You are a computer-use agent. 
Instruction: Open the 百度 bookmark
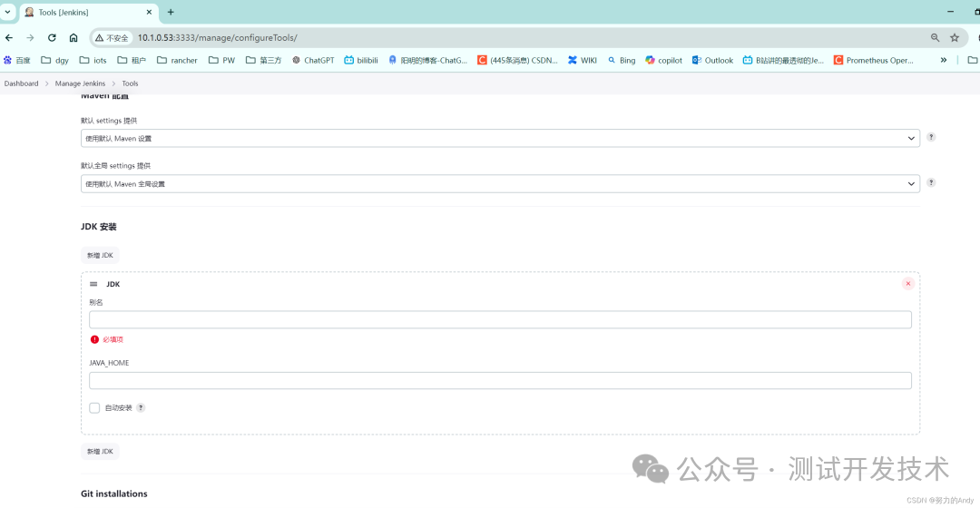coord(17,60)
